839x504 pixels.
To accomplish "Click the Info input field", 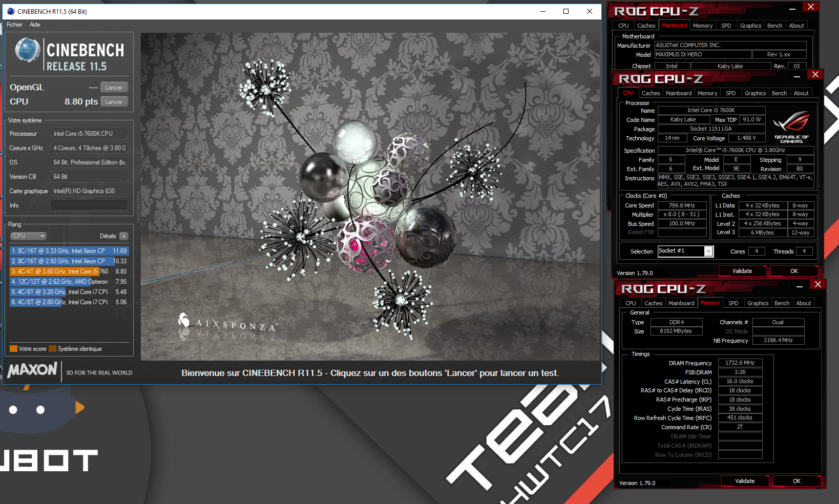I will point(89,205).
